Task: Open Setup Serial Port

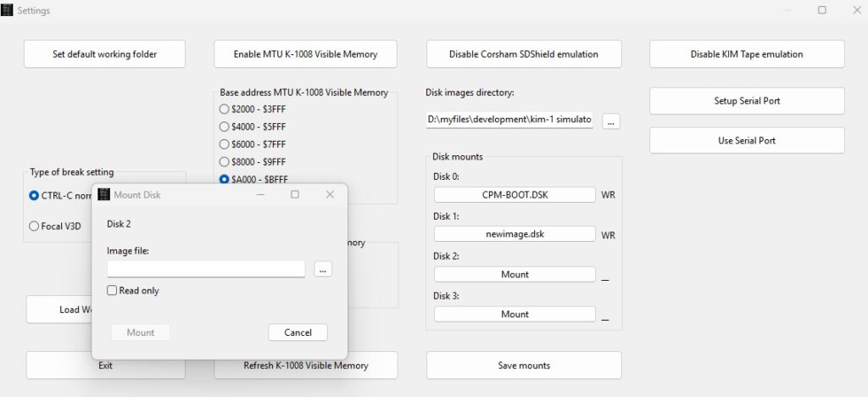Action: pos(747,101)
